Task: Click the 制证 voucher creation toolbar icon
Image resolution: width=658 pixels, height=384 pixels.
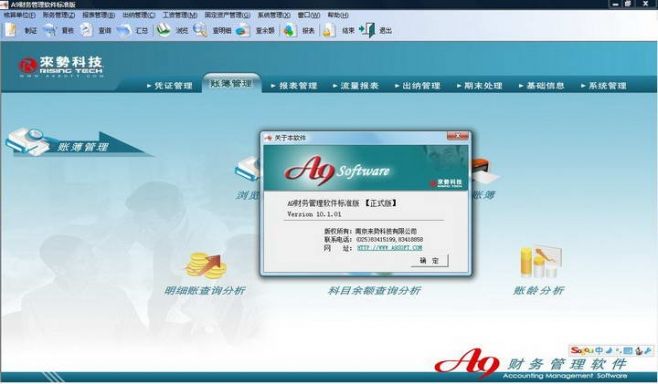Action: coord(11,30)
